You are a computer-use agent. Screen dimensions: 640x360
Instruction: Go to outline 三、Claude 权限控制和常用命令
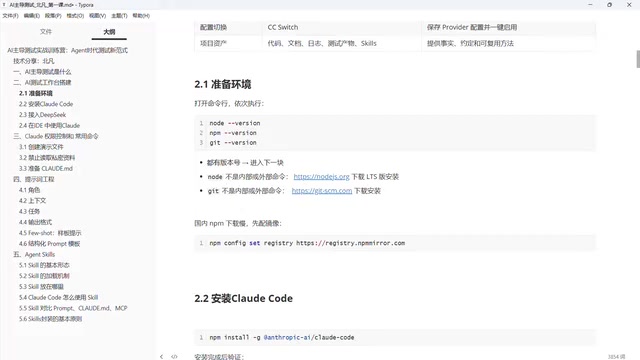tap(56, 136)
